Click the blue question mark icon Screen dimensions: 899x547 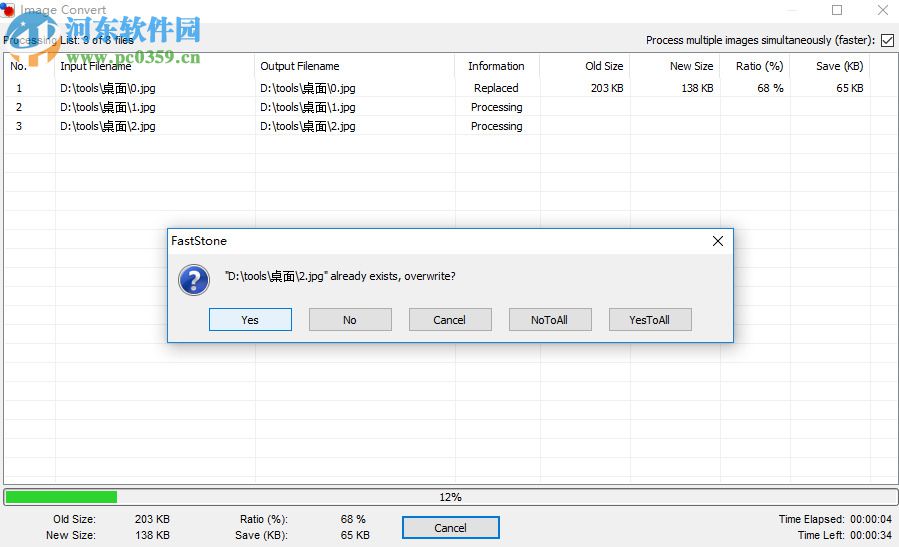193,279
